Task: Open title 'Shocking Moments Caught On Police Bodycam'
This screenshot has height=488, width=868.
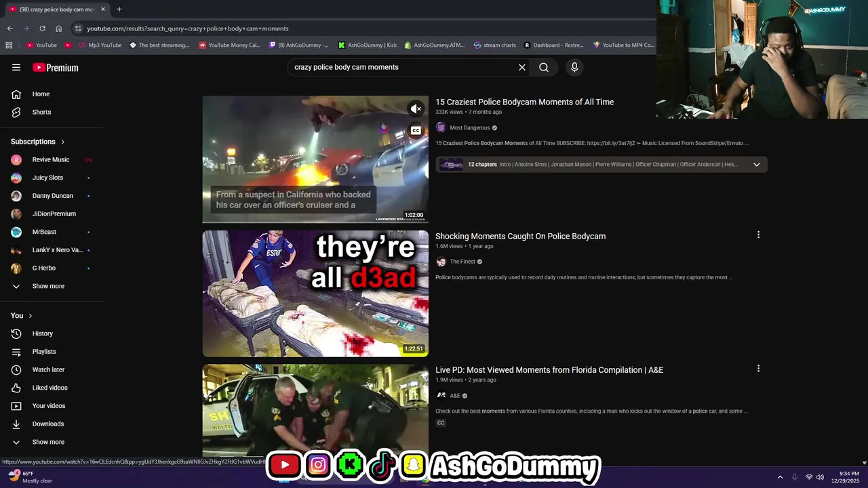Action: point(520,236)
